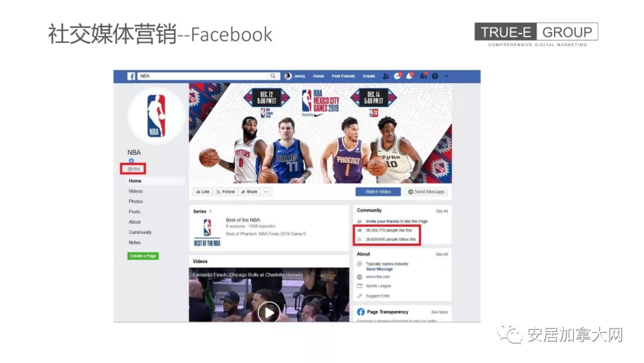Click See All in About section
This screenshot has width=644, height=363.
click(x=442, y=254)
